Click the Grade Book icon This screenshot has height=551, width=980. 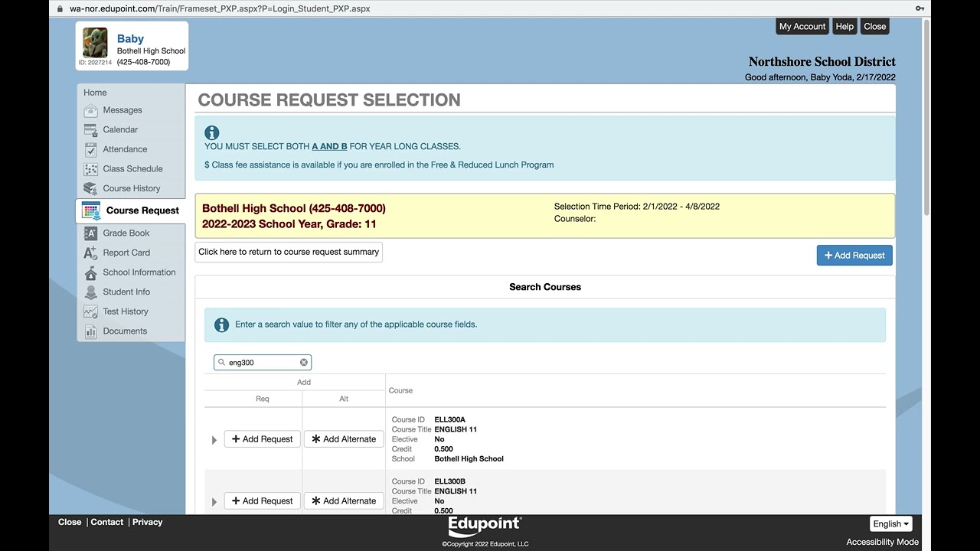pyautogui.click(x=90, y=233)
